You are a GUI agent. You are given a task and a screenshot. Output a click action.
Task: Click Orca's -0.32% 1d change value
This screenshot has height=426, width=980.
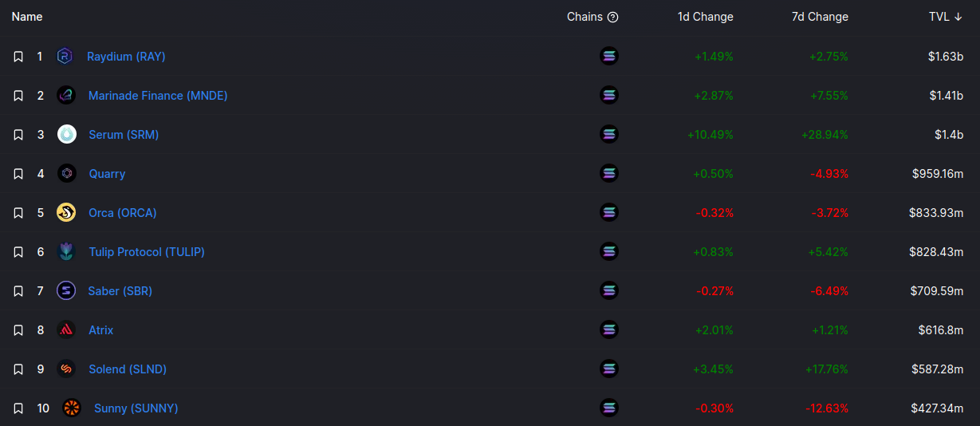click(715, 213)
